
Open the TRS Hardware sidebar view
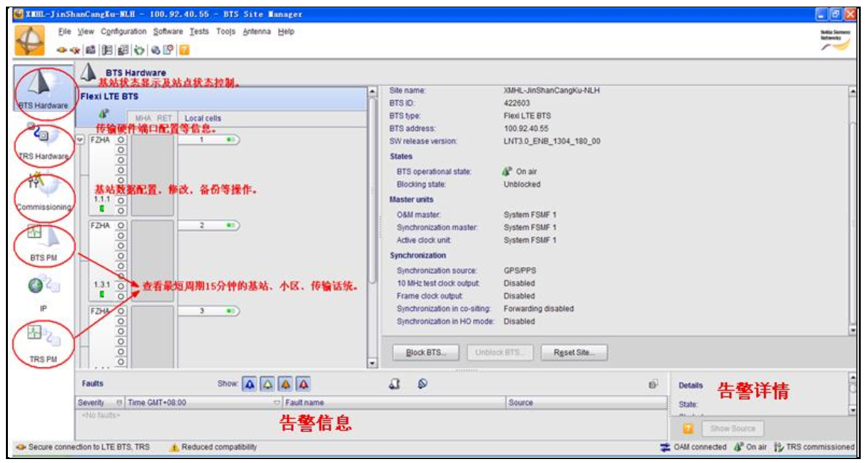click(43, 140)
